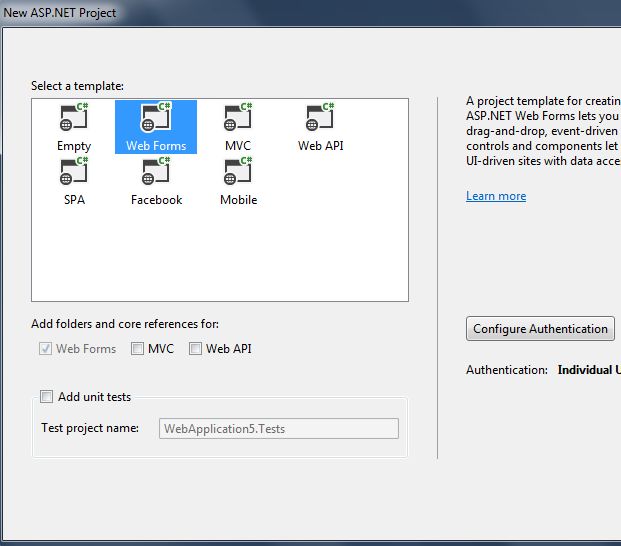
Task: Click the 'SPA' template label
Action: tap(74, 200)
